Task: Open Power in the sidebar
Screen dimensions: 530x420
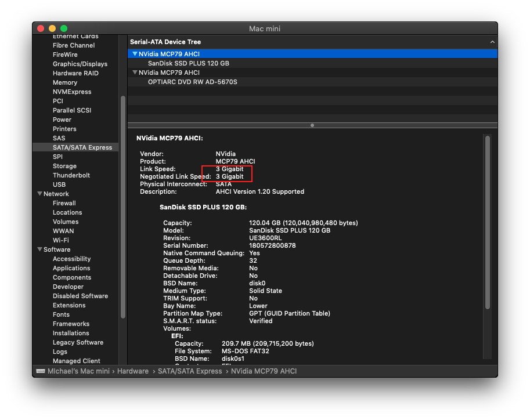Action: 62,120
